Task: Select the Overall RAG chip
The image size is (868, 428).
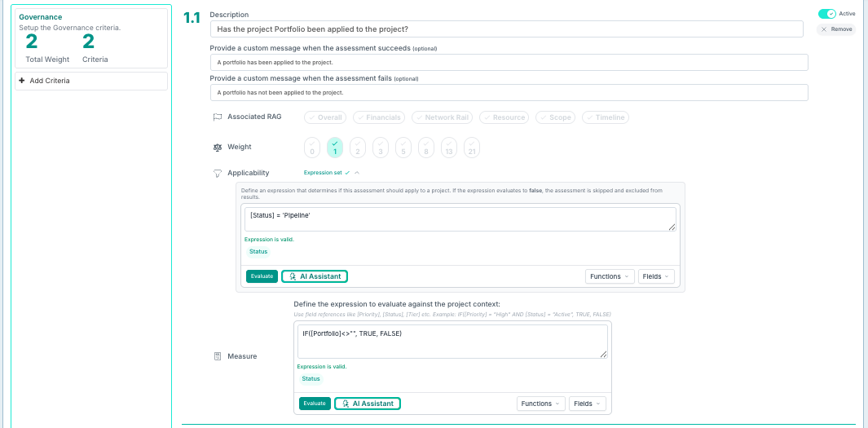Action: [325, 117]
